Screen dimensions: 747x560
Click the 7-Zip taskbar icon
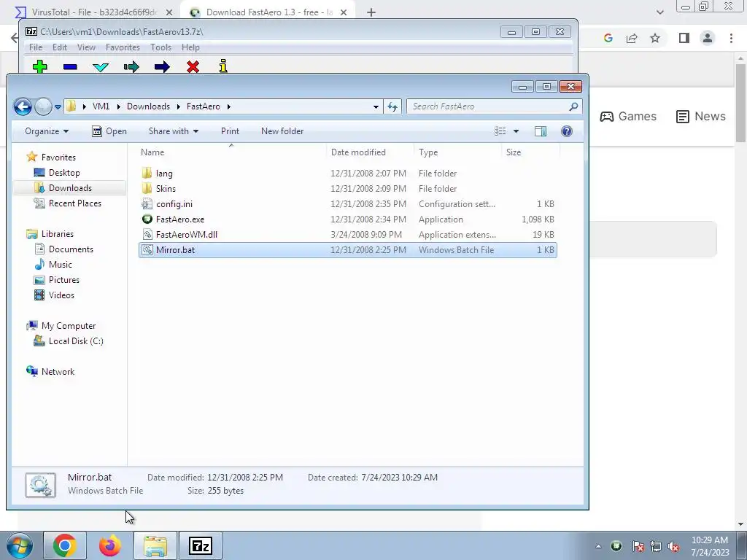click(200, 545)
